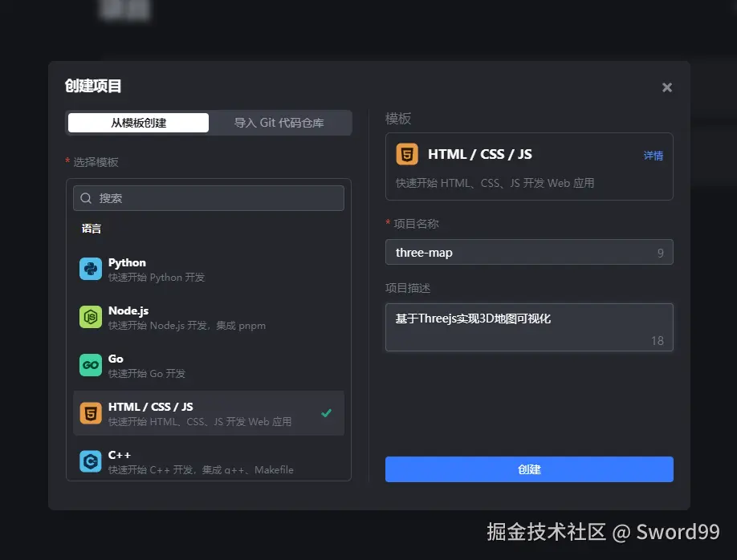Switch to the 导入 Git 代码仓库 tab
Viewport: 737px width, 560px height.
[279, 123]
